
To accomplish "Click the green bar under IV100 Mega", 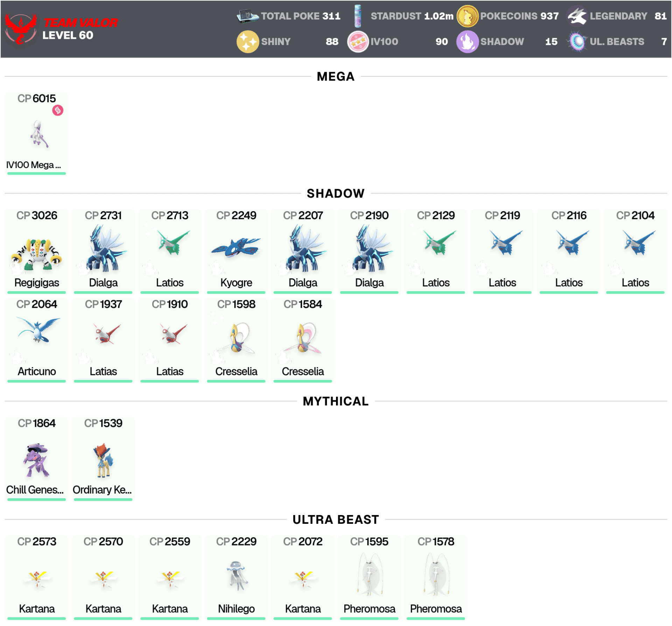I will point(37,173).
